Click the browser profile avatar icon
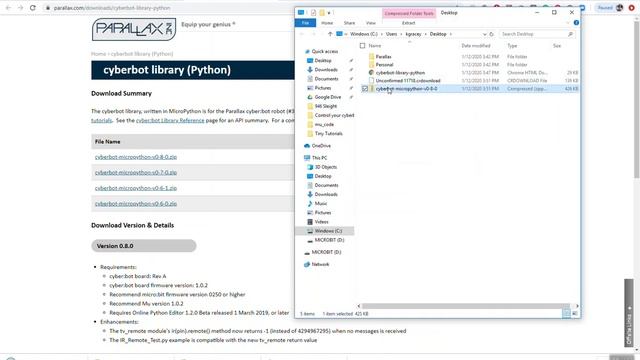Viewport: 640px width, 360px height. [620, 8]
